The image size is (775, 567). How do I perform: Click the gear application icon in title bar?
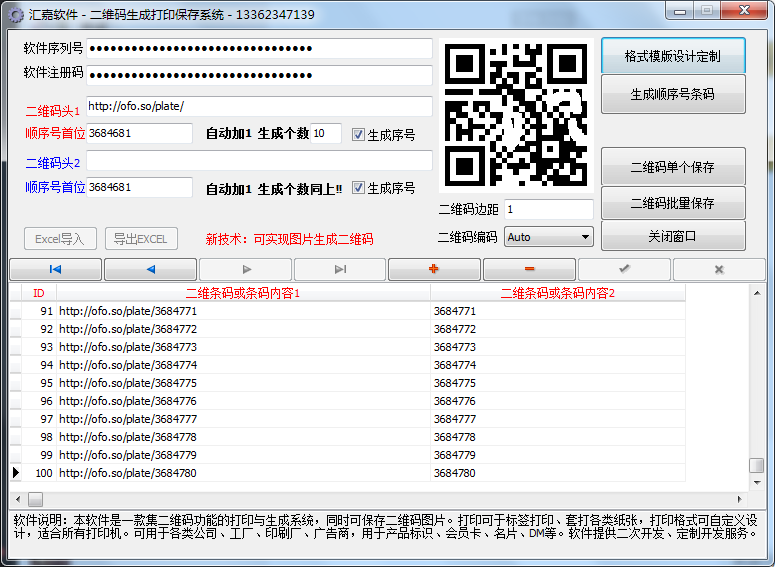pos(16,15)
